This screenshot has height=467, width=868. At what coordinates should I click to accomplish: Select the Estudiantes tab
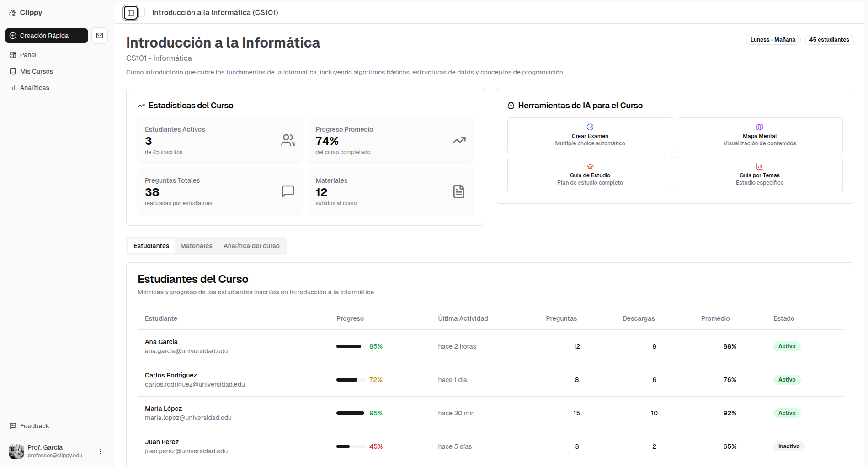(151, 245)
